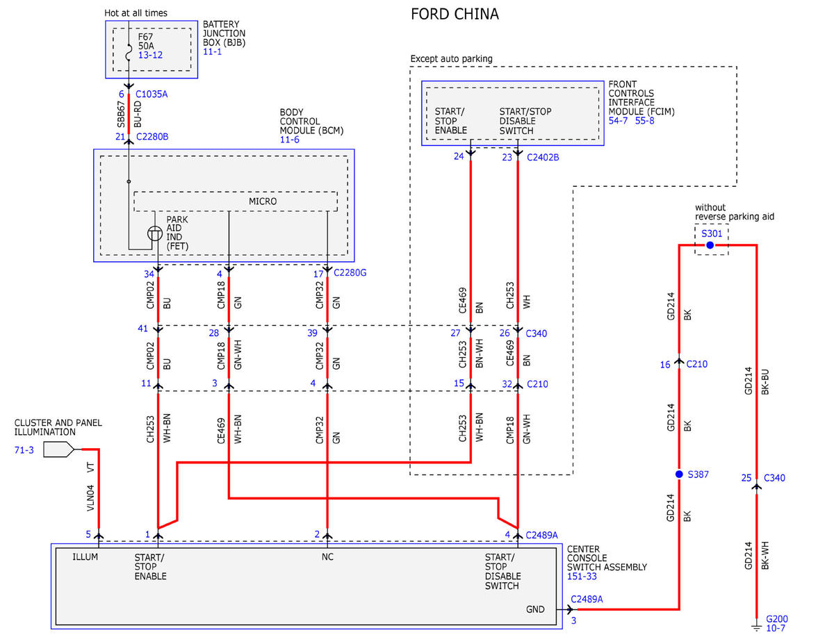834x644 pixels.
Task: Click connector label C1035A
Action: [152, 94]
